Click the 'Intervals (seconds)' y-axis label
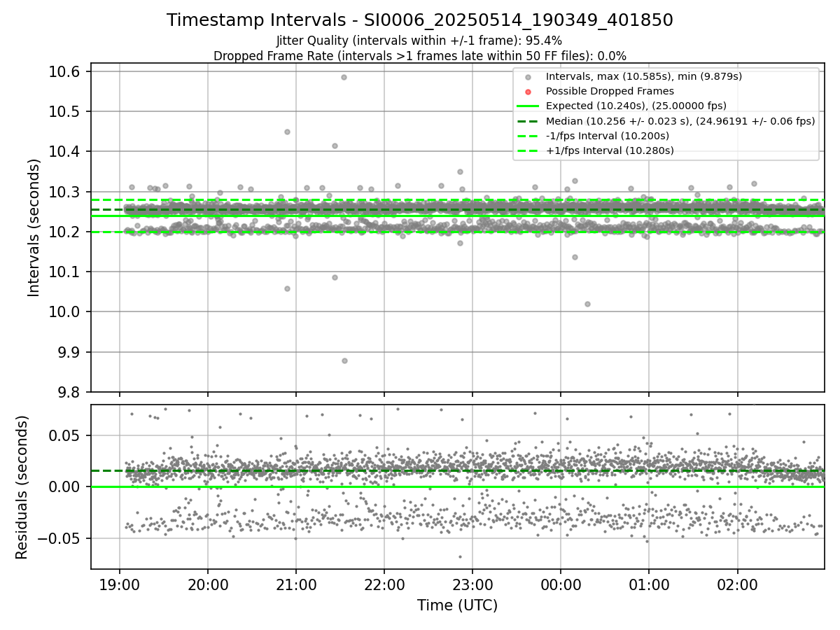Viewport: 840px width, 630px height. (34, 227)
